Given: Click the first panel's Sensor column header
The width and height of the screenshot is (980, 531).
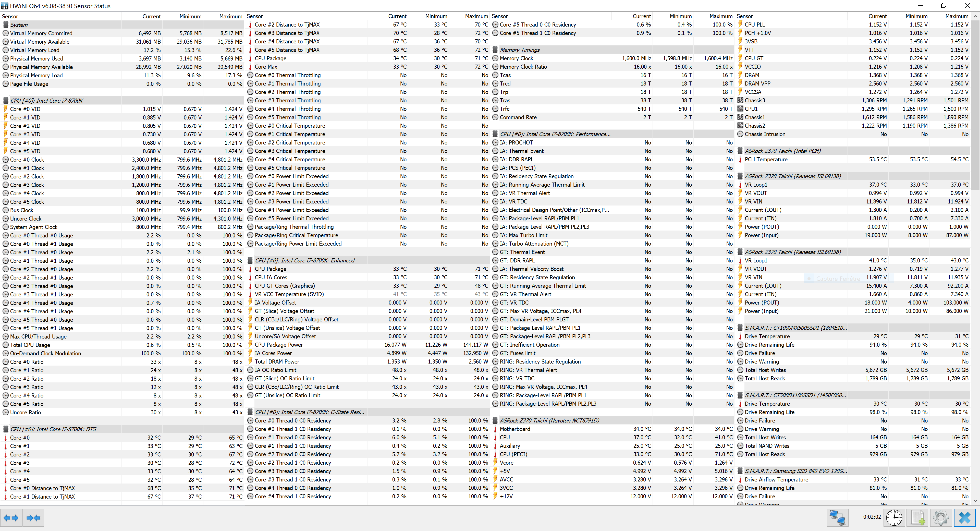Looking at the screenshot, I should [x=10, y=16].
